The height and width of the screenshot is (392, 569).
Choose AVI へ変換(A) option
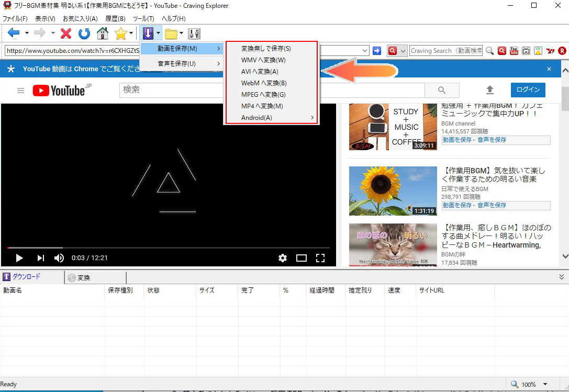click(272, 72)
